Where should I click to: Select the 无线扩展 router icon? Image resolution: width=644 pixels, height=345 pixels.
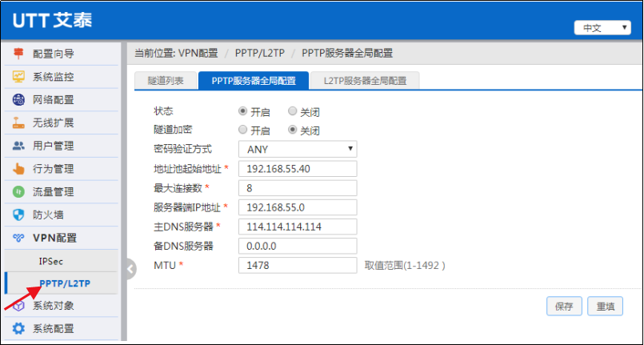19,123
